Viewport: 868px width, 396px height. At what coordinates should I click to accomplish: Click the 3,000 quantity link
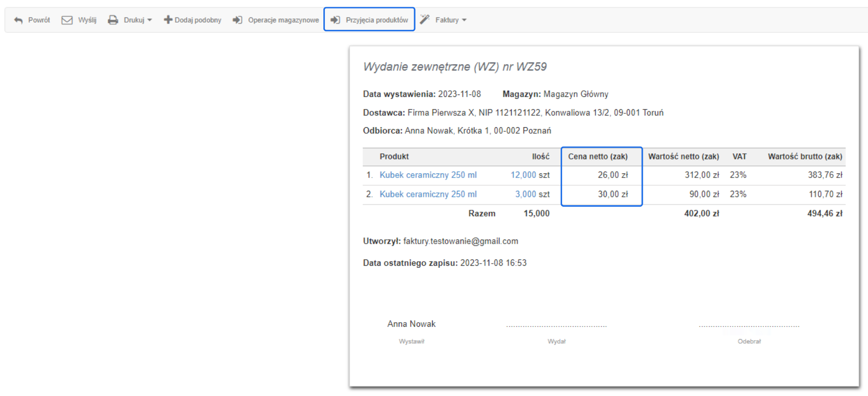[526, 194]
